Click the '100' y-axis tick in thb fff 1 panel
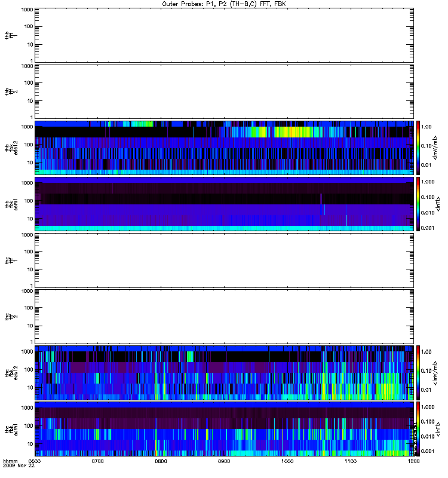Viewport: 448px width, 478px height. click(x=29, y=26)
